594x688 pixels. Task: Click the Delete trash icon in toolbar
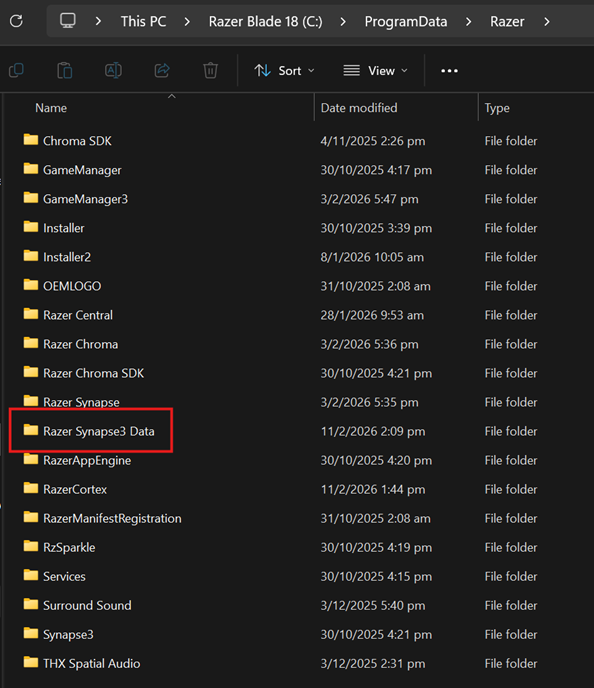pyautogui.click(x=210, y=70)
